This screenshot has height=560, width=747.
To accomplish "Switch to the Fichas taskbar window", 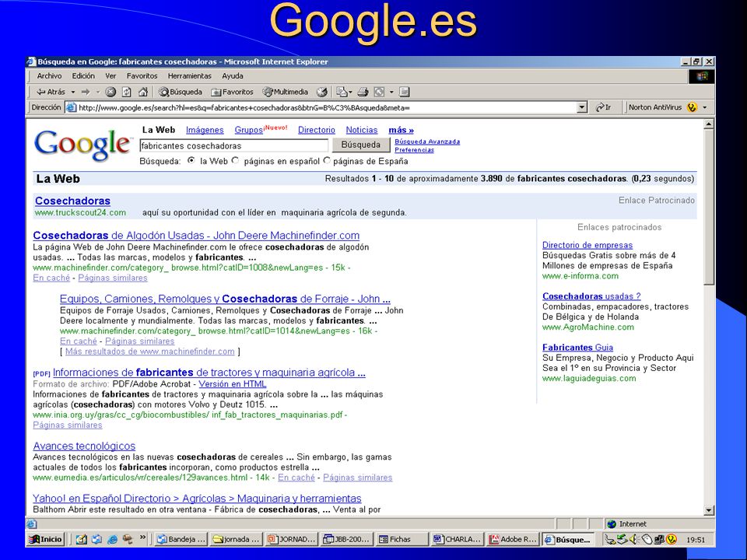I will coord(402,539).
